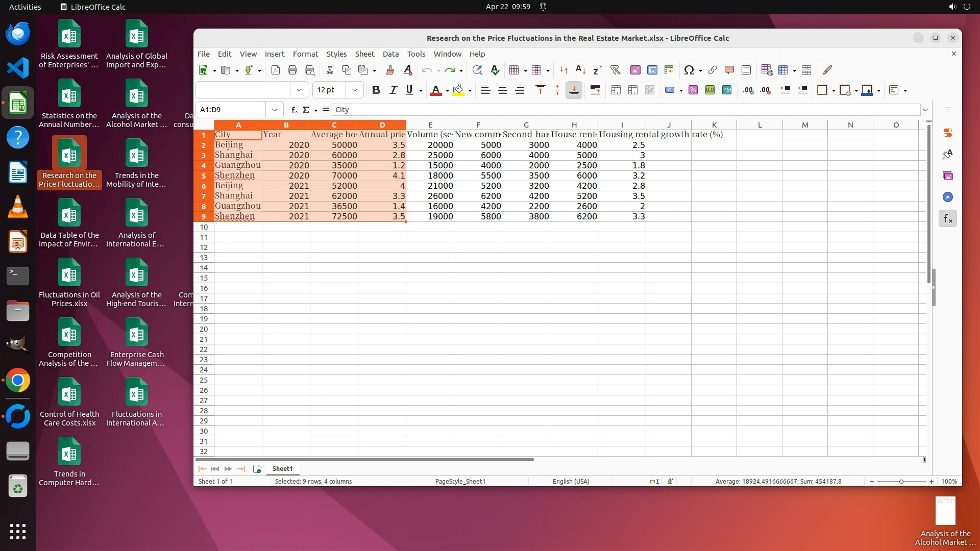The height and width of the screenshot is (551, 980).
Task: Click the Sort Ascending icon
Action: 580,70
